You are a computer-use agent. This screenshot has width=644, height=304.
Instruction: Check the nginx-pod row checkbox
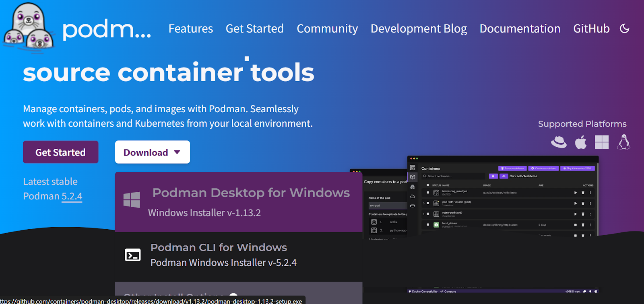tap(427, 214)
